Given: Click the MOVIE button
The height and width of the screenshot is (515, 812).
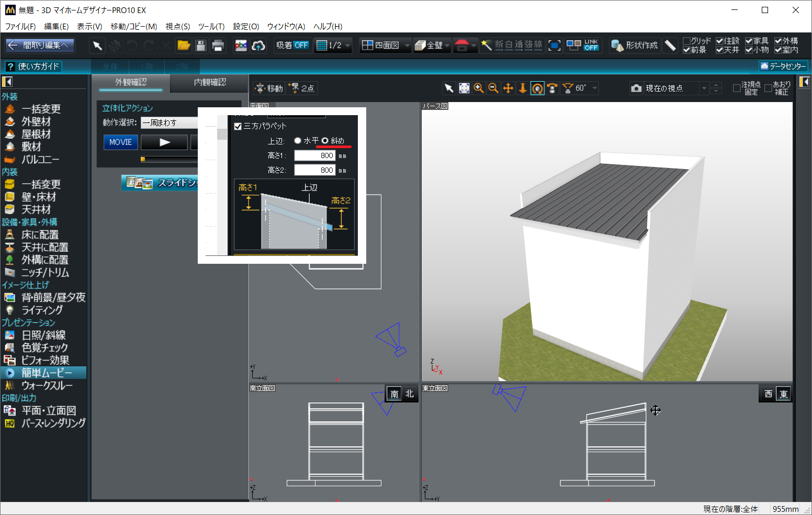Looking at the screenshot, I should click(121, 142).
